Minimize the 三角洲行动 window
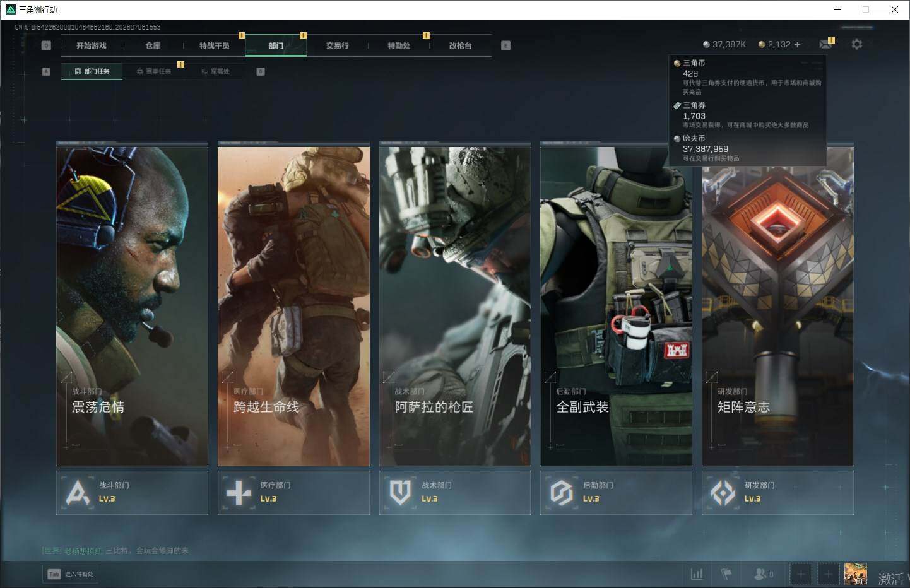Image resolution: width=910 pixels, height=588 pixels. tap(837, 9)
